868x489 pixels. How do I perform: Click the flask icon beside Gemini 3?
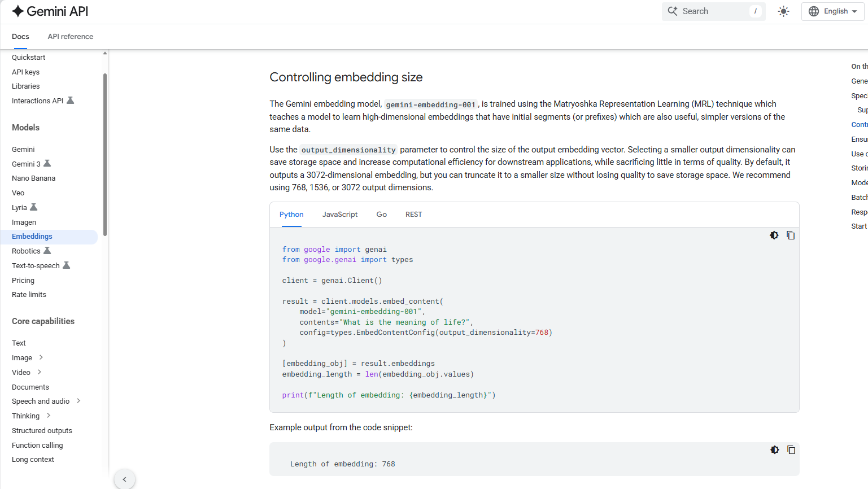pos(47,164)
